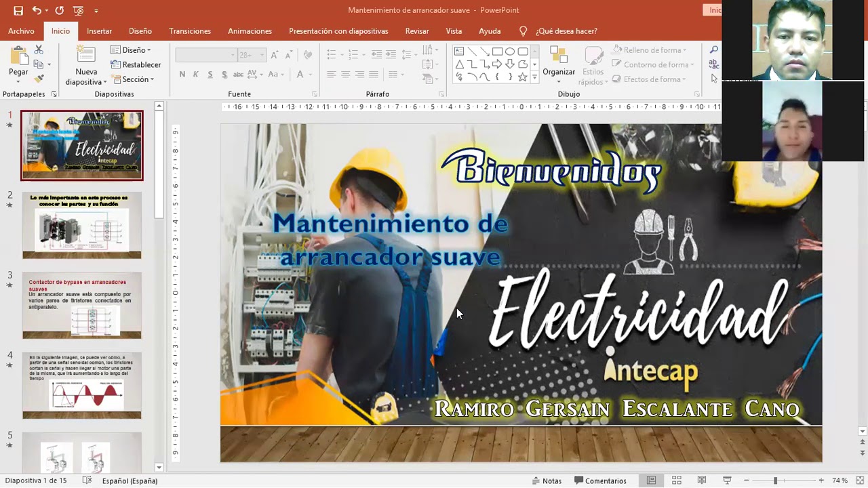Toggle underline formatting
This screenshot has width=868, height=488.
pos(210,75)
